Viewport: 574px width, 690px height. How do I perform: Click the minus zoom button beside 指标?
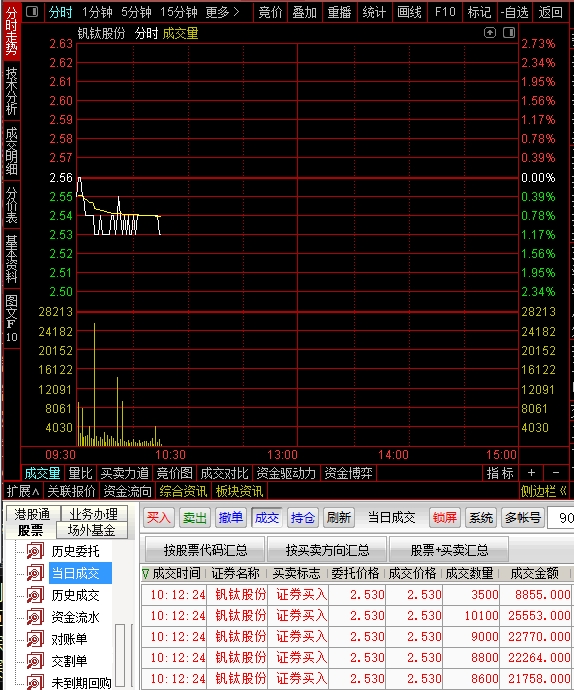point(556,473)
